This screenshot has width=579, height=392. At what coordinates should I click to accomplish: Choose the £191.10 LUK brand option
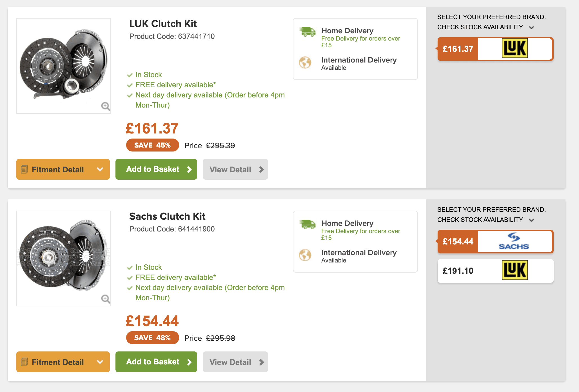pos(495,271)
